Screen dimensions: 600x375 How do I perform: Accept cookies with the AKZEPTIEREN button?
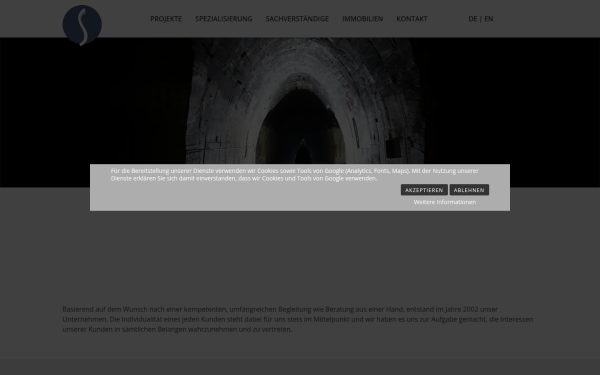[424, 190]
